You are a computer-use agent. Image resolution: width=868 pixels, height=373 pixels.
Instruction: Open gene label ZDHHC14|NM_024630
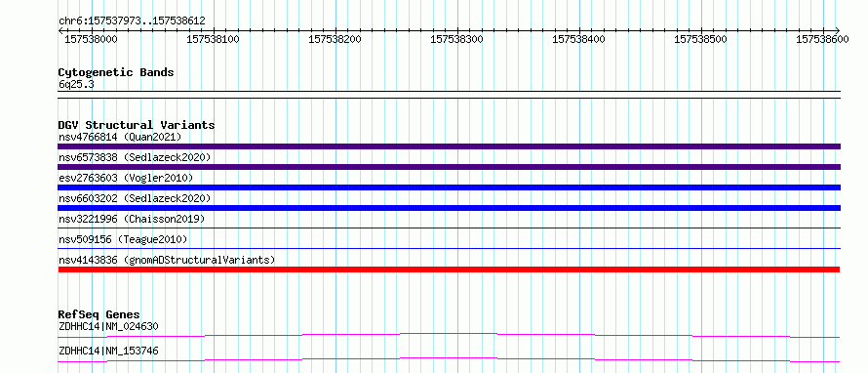point(108,326)
